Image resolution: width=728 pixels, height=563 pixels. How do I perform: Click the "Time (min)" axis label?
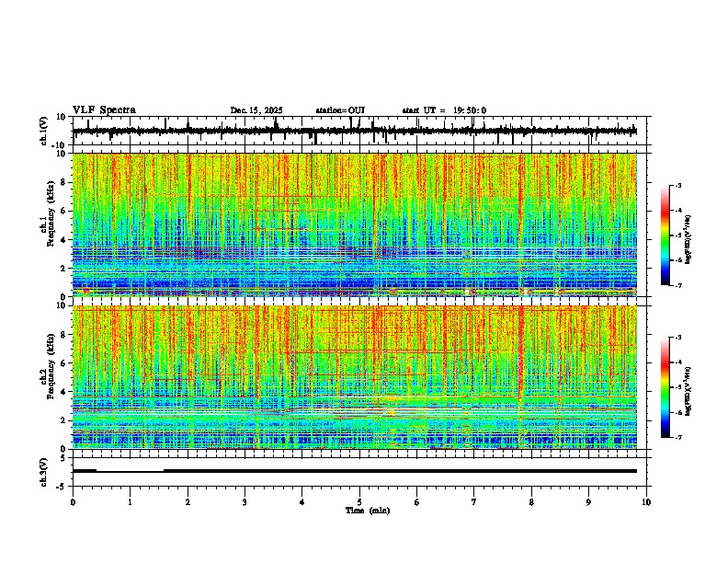tap(368, 511)
